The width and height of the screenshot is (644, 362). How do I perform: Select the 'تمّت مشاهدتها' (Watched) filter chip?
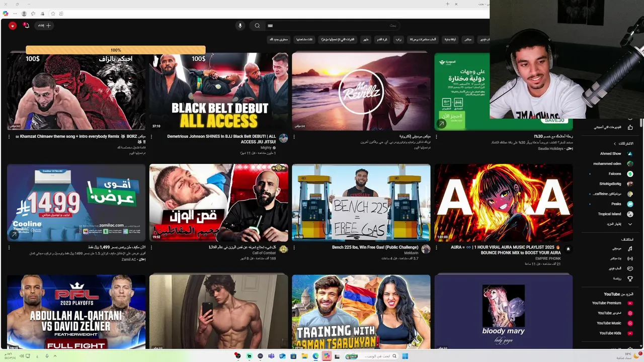(x=304, y=39)
